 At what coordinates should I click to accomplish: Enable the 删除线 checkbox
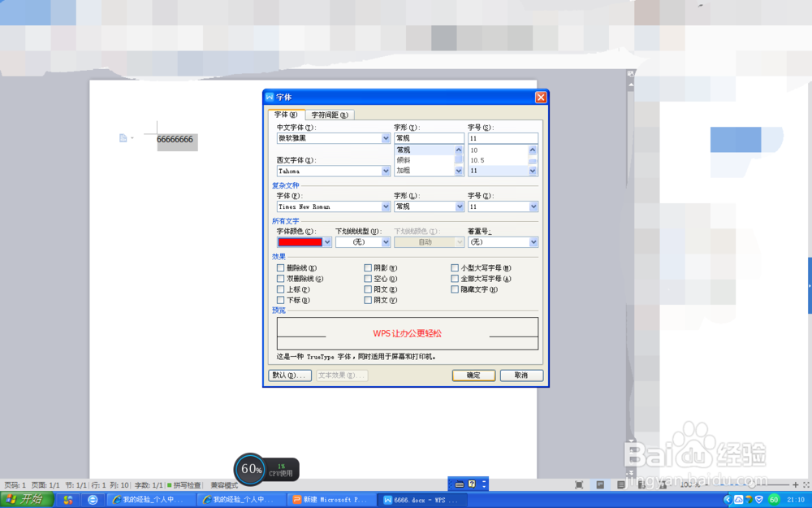point(280,268)
